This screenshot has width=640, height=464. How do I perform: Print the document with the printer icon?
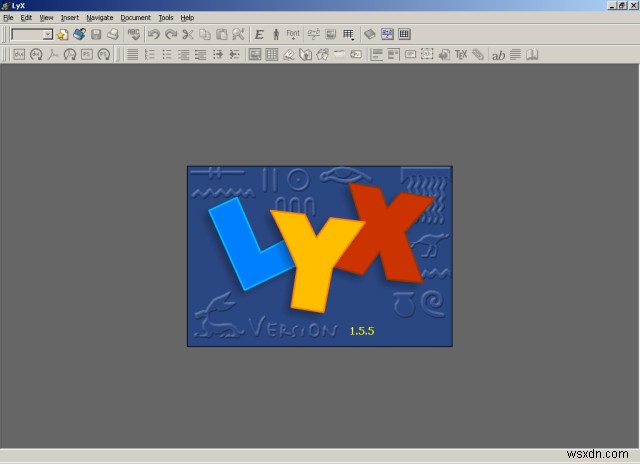pyautogui.click(x=113, y=34)
